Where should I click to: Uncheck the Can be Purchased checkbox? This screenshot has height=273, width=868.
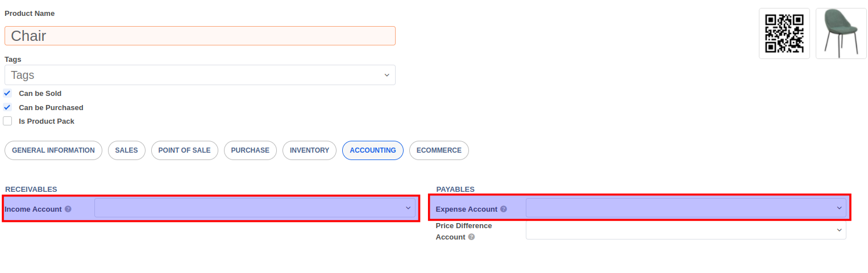coord(7,107)
